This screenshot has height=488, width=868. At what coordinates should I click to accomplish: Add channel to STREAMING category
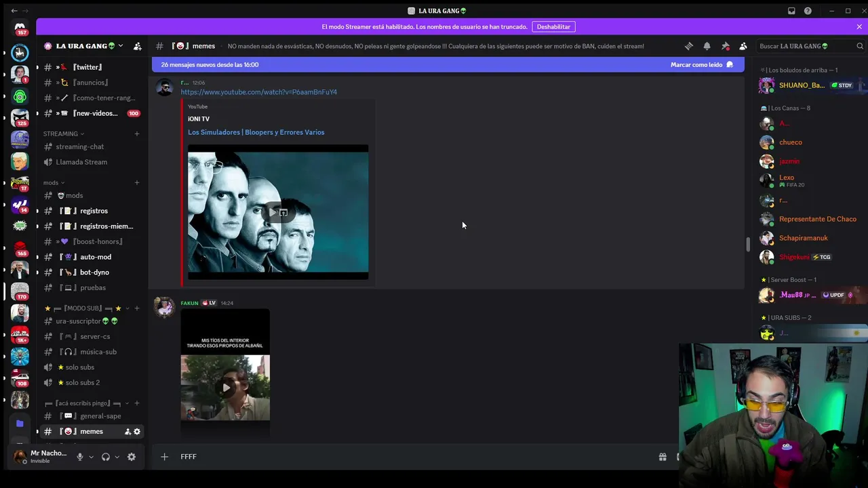[137, 134]
